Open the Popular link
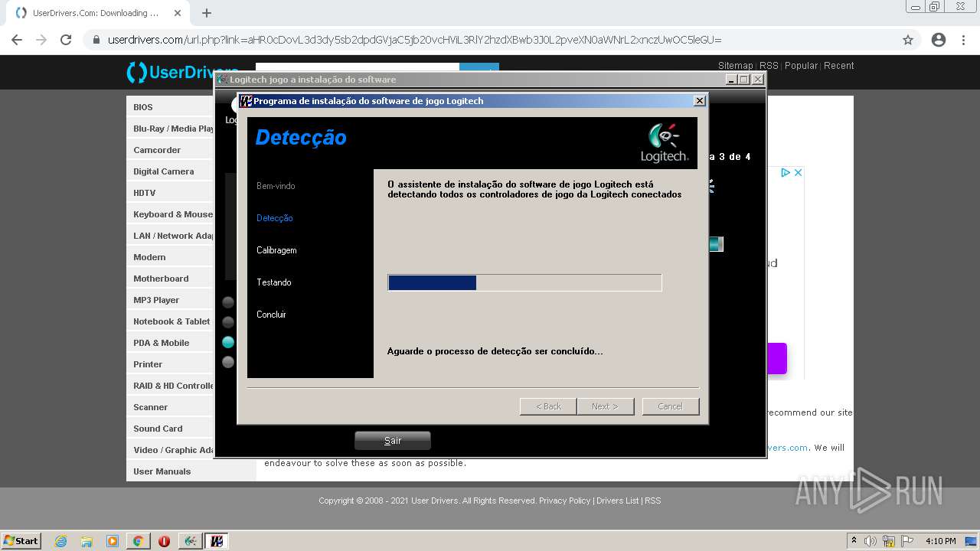 pyautogui.click(x=801, y=66)
